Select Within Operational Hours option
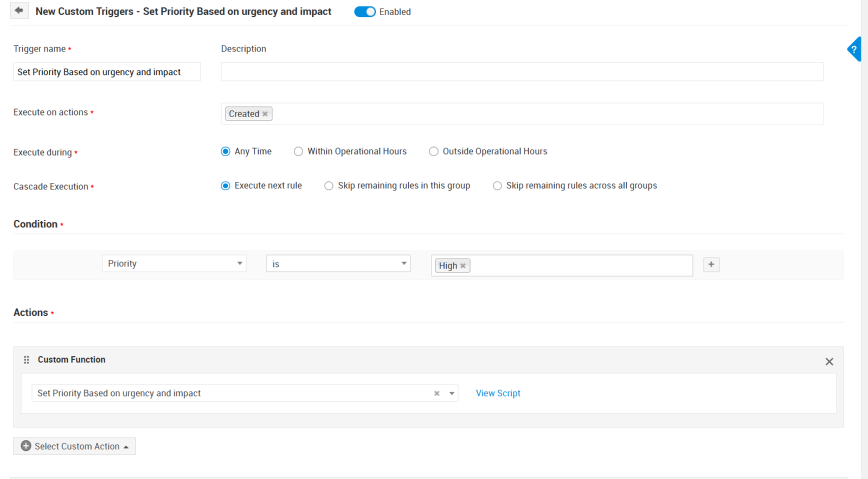 tap(298, 151)
